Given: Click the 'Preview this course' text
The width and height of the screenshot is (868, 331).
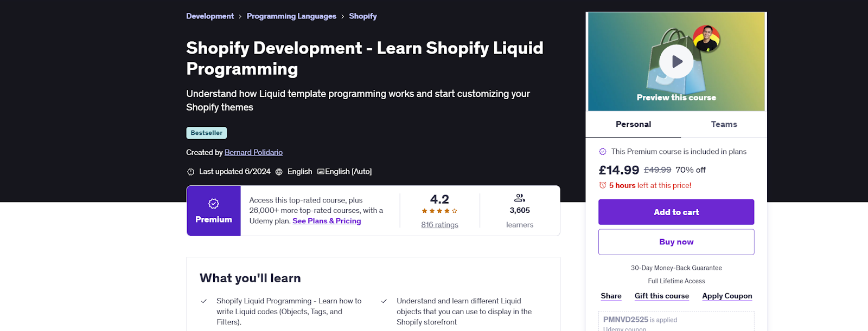Looking at the screenshot, I should point(676,98).
